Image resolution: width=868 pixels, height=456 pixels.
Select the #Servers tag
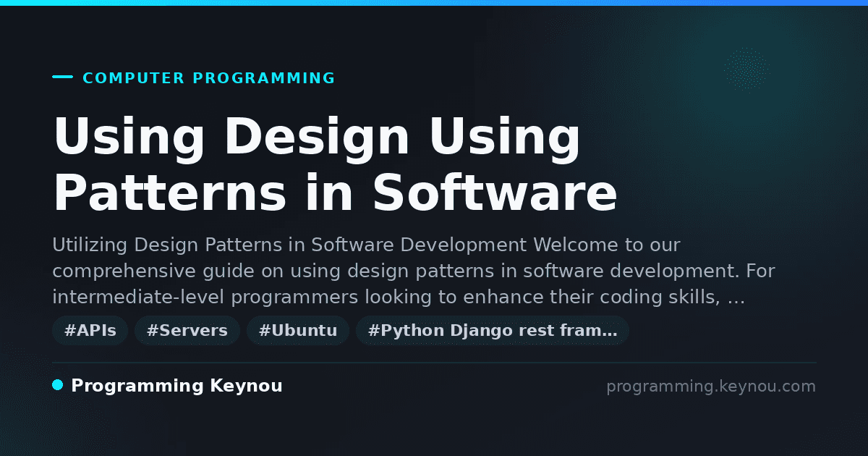tap(187, 331)
